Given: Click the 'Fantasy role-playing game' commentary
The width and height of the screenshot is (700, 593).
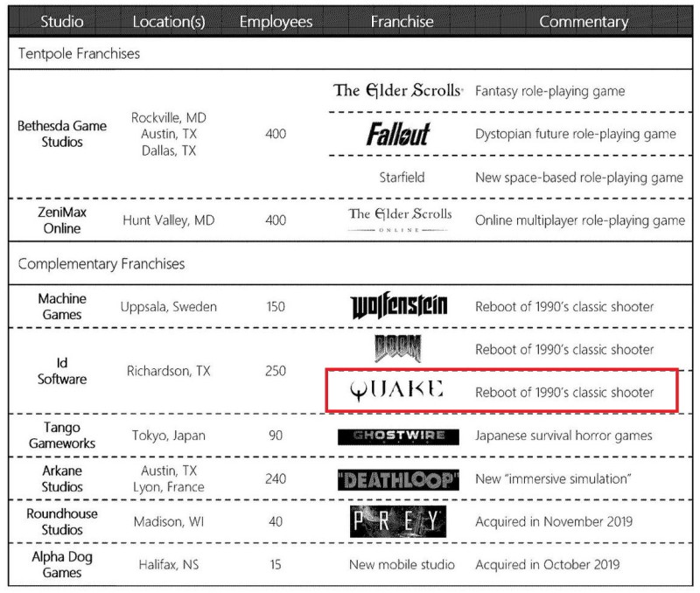Looking at the screenshot, I should [x=550, y=91].
